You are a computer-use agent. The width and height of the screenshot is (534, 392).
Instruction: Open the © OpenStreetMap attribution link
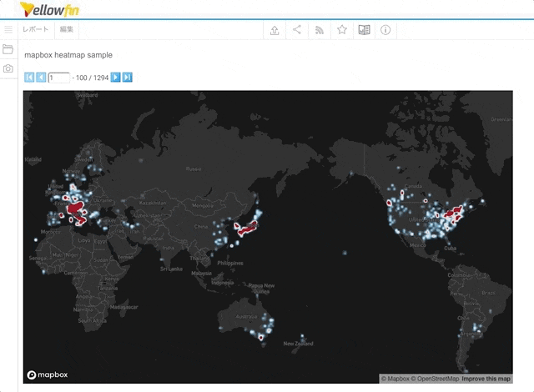pyautogui.click(x=435, y=379)
